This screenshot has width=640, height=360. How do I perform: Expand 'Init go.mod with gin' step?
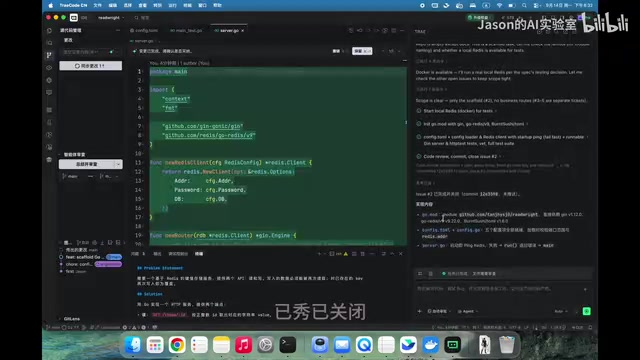[x=473, y=124]
